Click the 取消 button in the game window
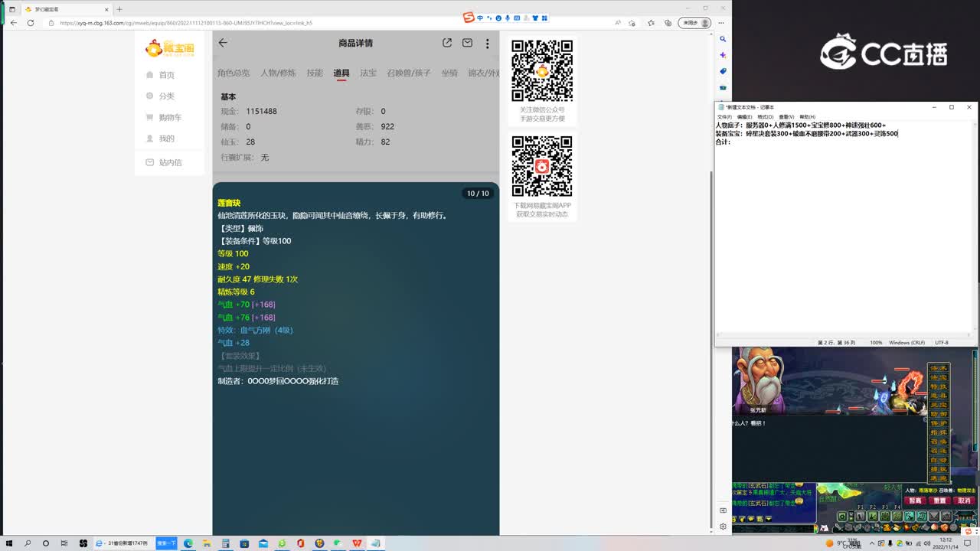 [x=963, y=500]
